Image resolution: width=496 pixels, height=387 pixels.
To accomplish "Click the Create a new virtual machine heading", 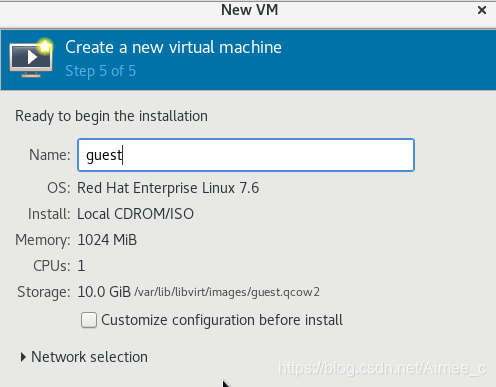I will coord(173,47).
